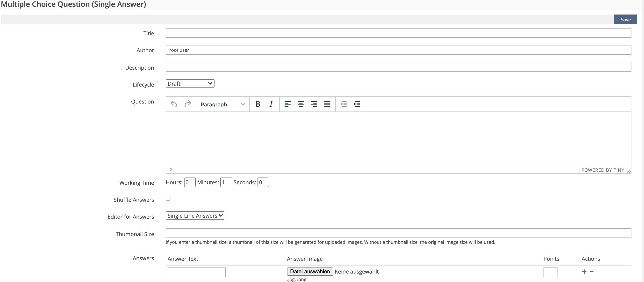Increase indent in question editor
Image resolution: width=644 pixels, height=282 pixels.
(357, 104)
